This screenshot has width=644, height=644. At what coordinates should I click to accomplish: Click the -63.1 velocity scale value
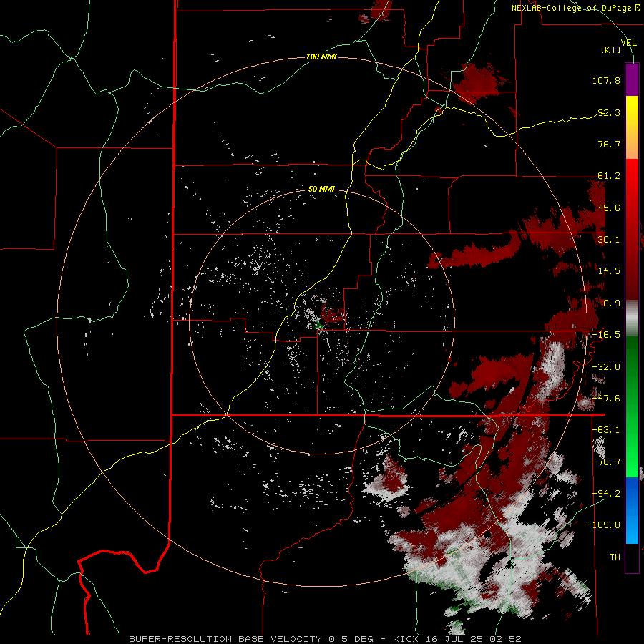[606, 430]
